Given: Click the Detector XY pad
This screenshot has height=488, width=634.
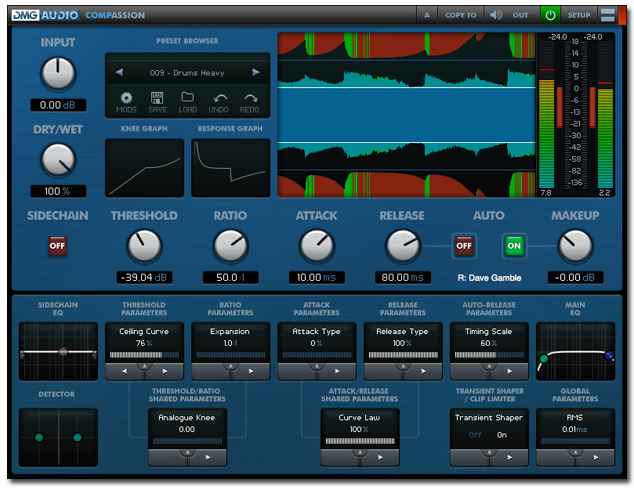Looking at the screenshot, I should coord(58,437).
